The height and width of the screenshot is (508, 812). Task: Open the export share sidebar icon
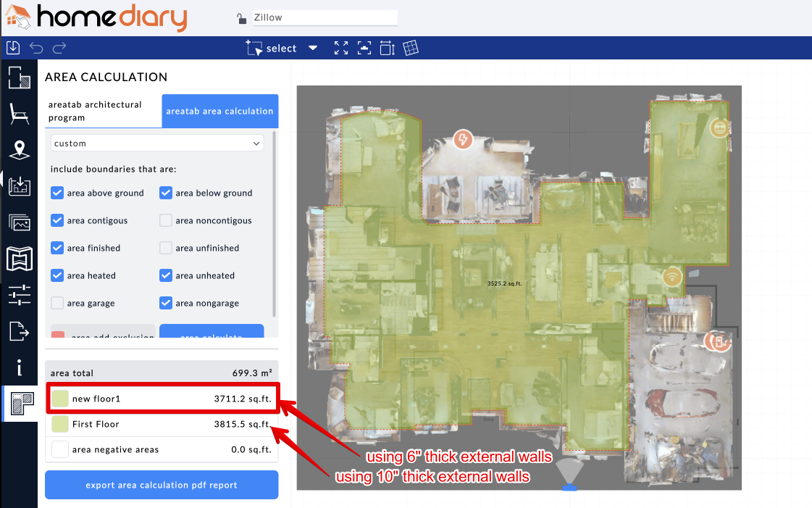[x=19, y=331]
